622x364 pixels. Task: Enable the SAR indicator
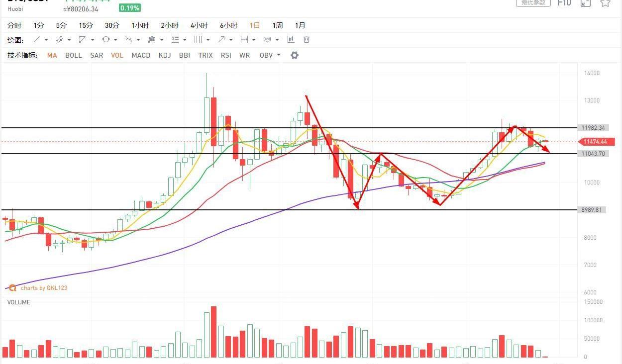pos(97,55)
